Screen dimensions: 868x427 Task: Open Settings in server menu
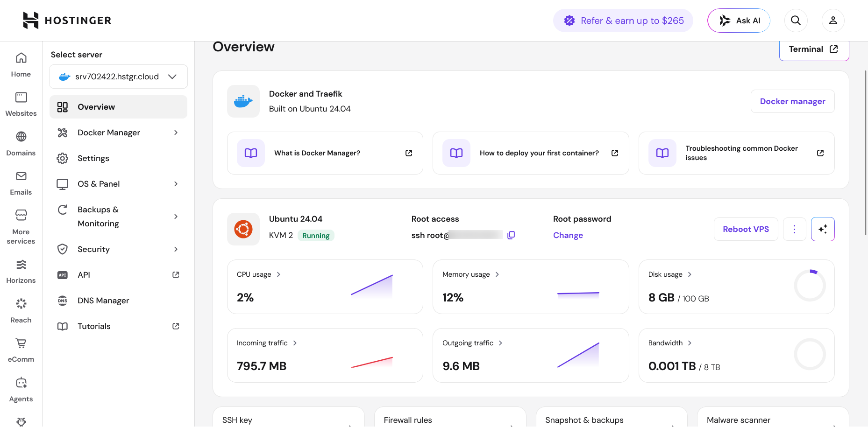pos(119,158)
